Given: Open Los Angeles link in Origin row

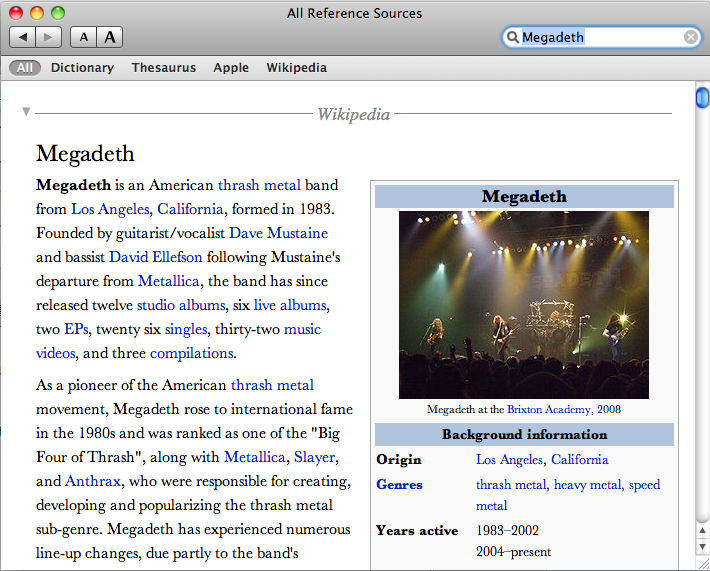Looking at the screenshot, I should click(x=509, y=460).
